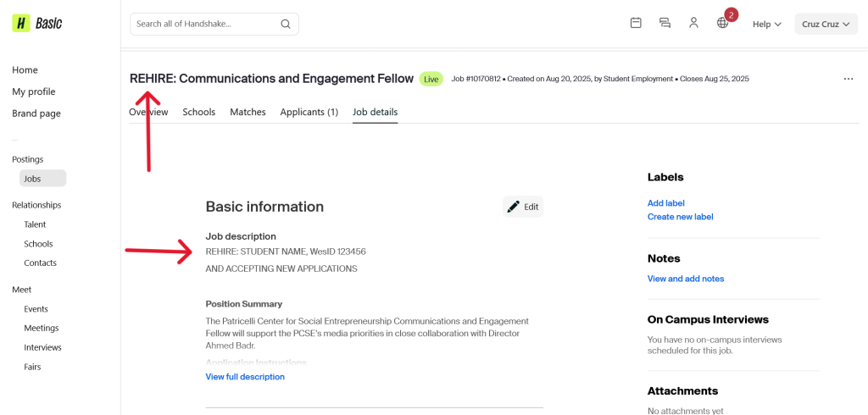
Task: Click the search magnifier icon
Action: [x=286, y=24]
